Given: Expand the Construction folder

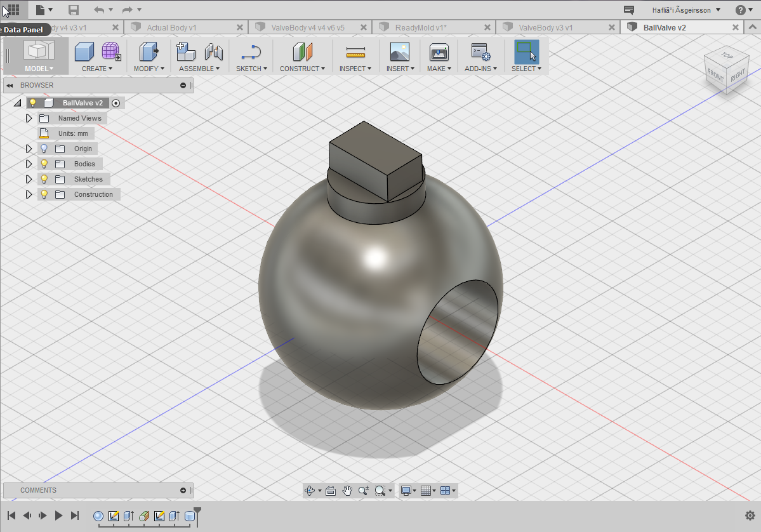Looking at the screenshot, I should (x=29, y=194).
